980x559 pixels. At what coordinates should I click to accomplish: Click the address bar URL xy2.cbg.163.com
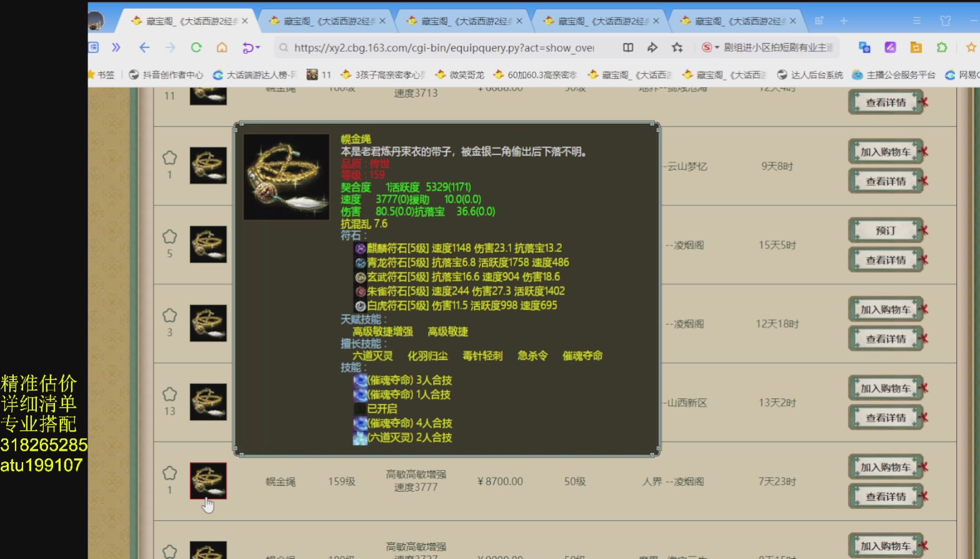point(444,48)
